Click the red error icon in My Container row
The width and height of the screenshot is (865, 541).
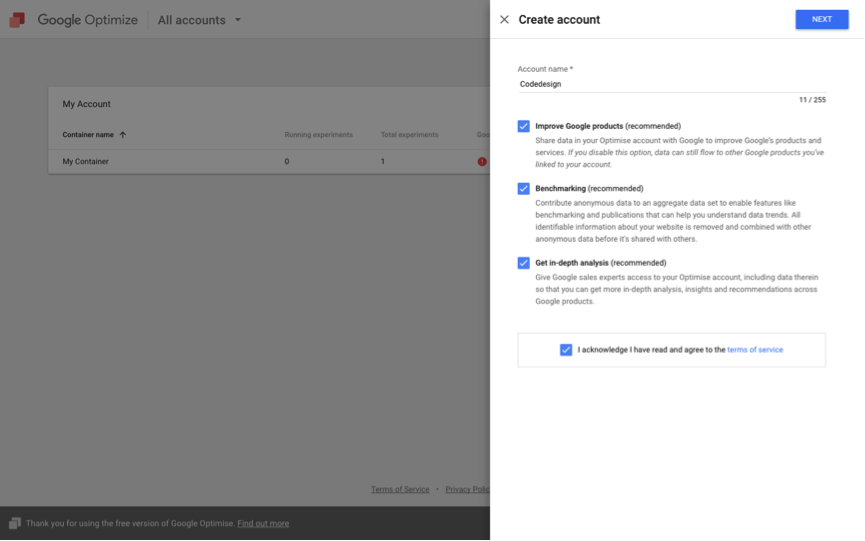point(482,162)
